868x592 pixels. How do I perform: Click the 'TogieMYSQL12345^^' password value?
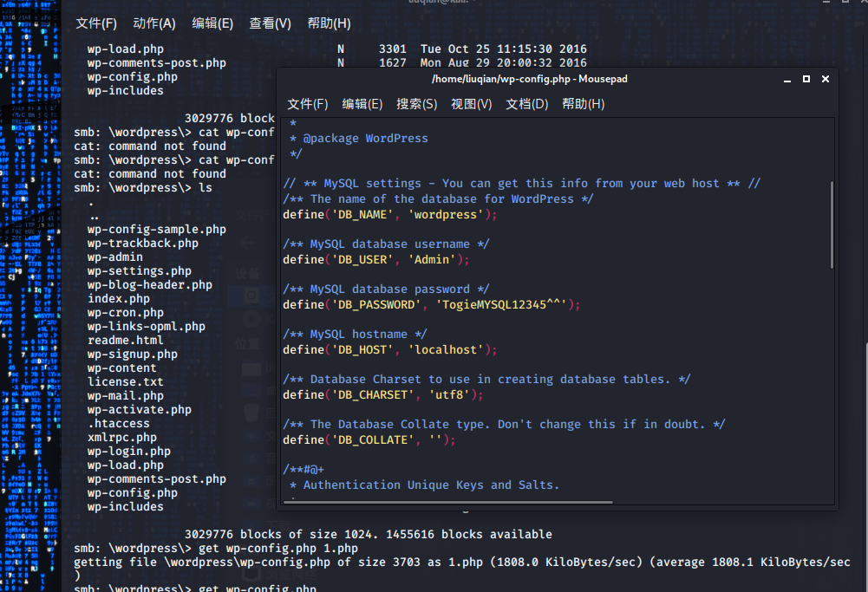[x=501, y=305]
